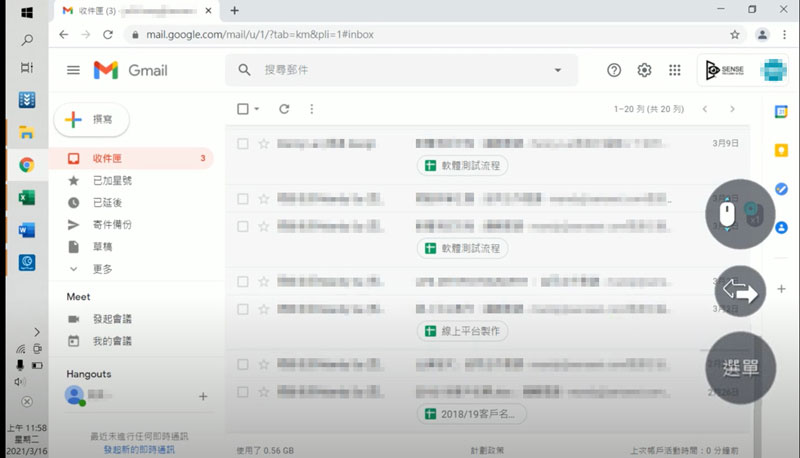800x458 pixels.
Task: Tick checkbox of email with 線上平台製作 attachment
Action: [243, 309]
